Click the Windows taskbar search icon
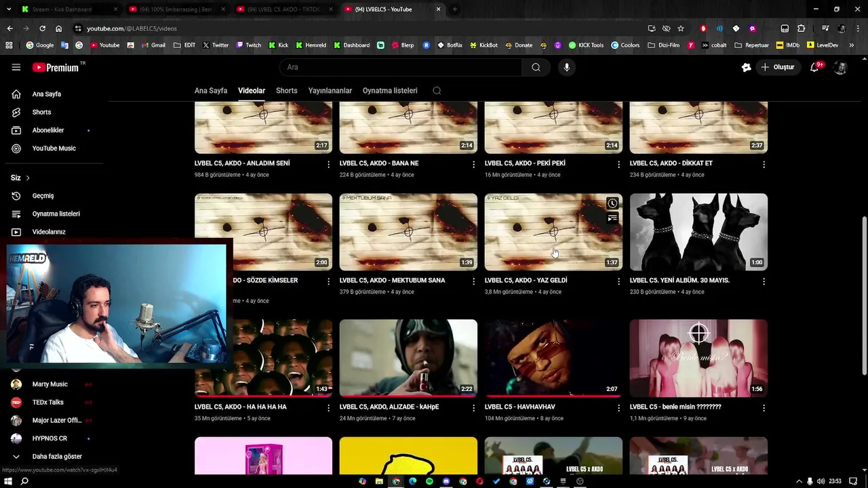 pyautogui.click(x=24, y=481)
